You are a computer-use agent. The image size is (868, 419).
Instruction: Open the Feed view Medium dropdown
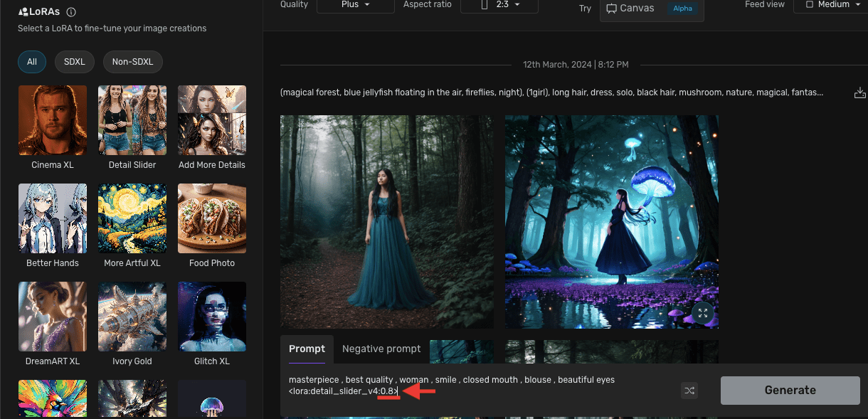[831, 4]
